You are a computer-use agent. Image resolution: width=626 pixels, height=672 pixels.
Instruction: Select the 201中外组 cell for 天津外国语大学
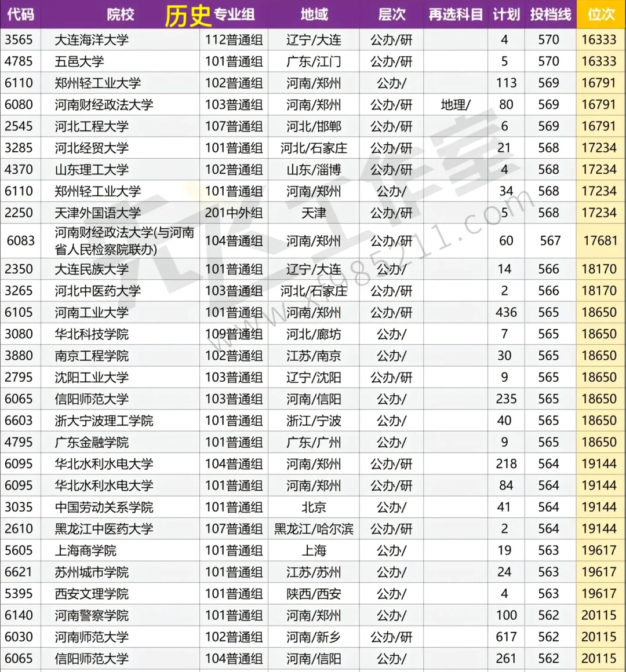(234, 213)
